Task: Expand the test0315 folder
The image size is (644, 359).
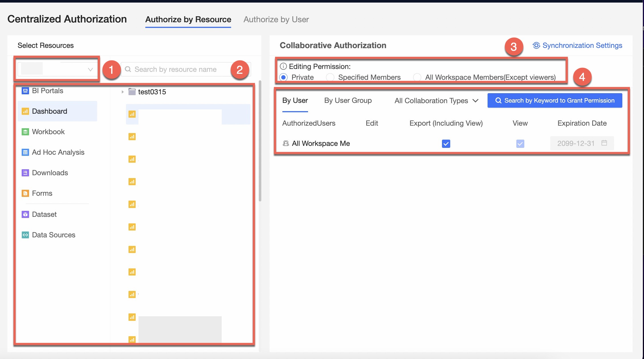Action: coord(123,92)
